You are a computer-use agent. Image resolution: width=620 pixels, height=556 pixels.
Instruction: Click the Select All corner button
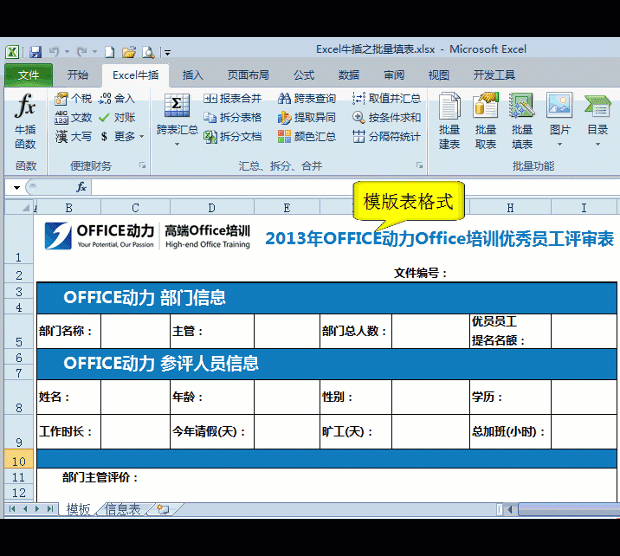pyautogui.click(x=19, y=207)
